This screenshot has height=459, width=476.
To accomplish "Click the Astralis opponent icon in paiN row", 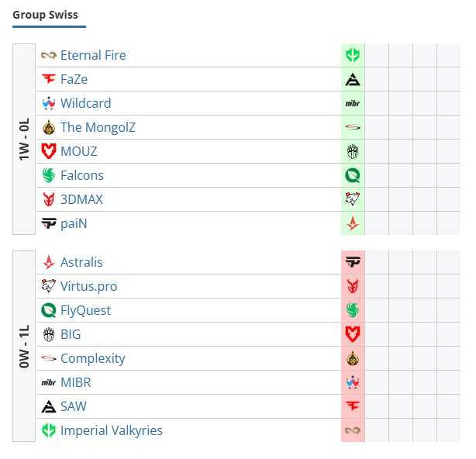I will 353,223.
